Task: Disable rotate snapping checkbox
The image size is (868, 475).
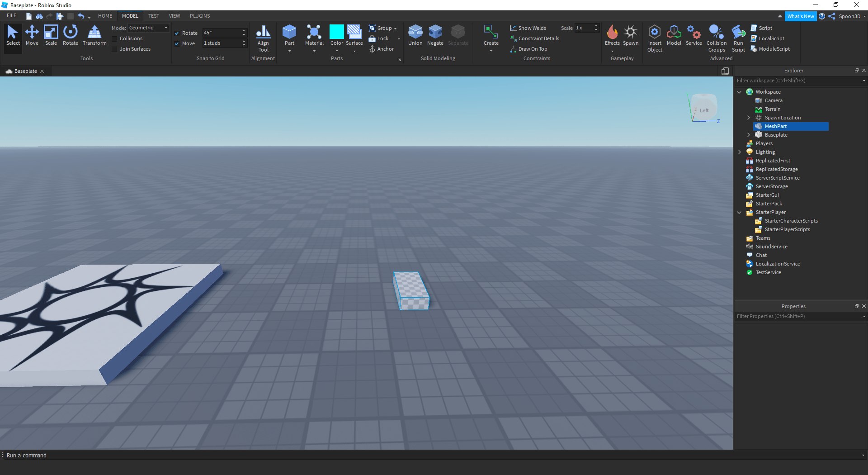Action: (x=177, y=33)
